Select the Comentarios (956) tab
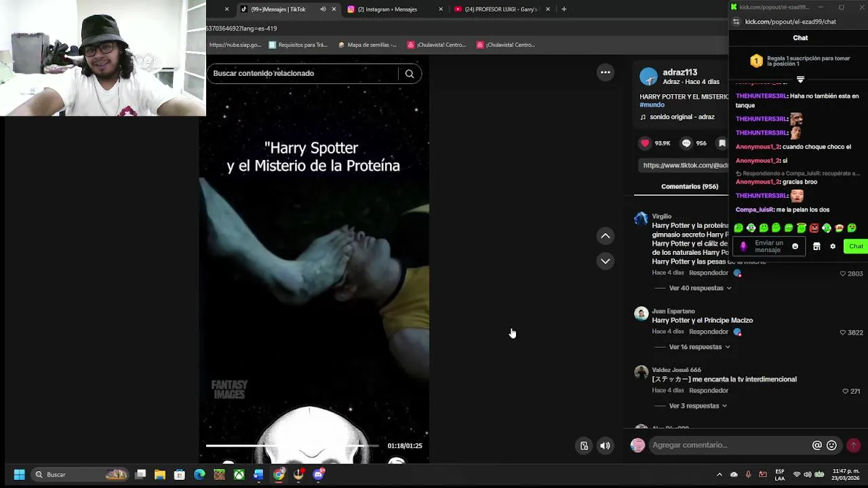 pos(690,186)
